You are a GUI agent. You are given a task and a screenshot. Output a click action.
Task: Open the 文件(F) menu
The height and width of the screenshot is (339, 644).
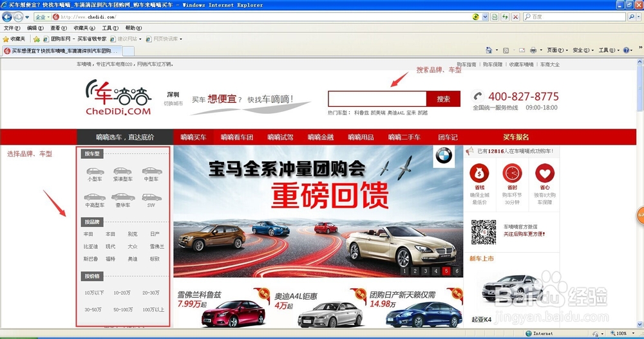coord(12,28)
